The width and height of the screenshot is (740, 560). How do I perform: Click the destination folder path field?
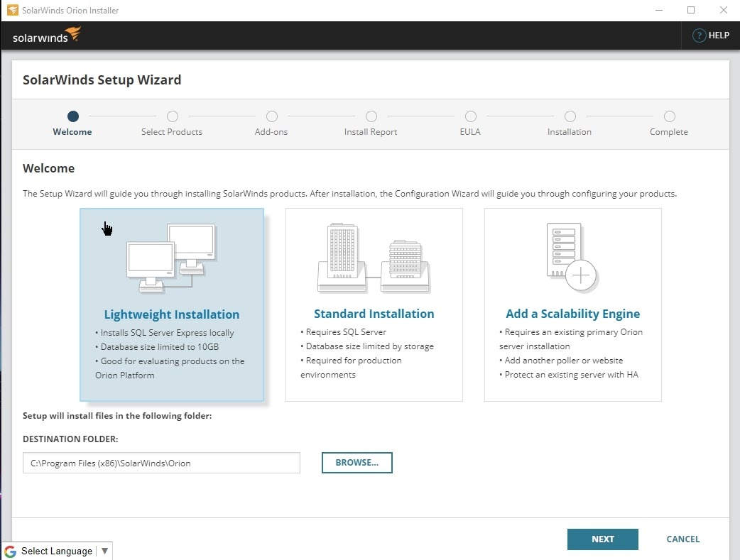161,463
